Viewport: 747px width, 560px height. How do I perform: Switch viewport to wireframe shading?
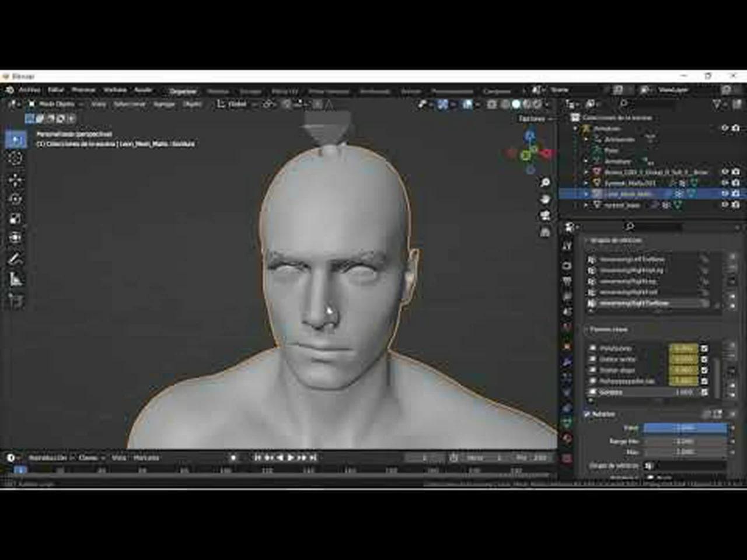point(505,104)
